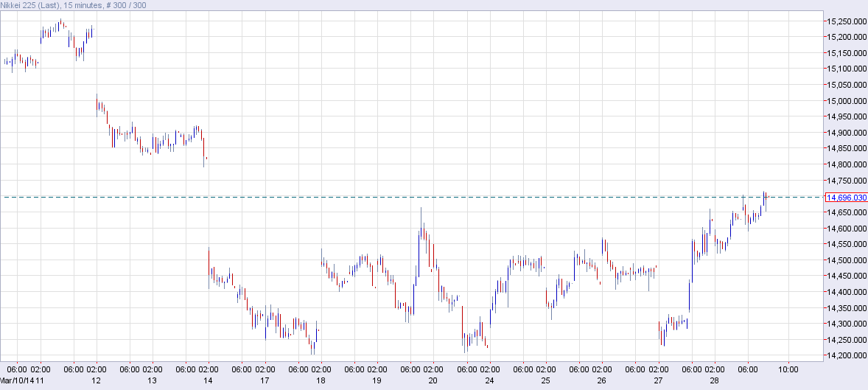Screen dimensions: 868x390
Task: Click the 14,550.000 price axis label
Action: click(846, 244)
